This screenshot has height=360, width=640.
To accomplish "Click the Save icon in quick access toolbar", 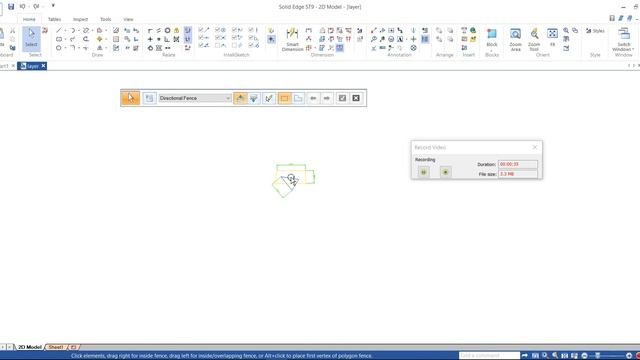I will 11,7.
